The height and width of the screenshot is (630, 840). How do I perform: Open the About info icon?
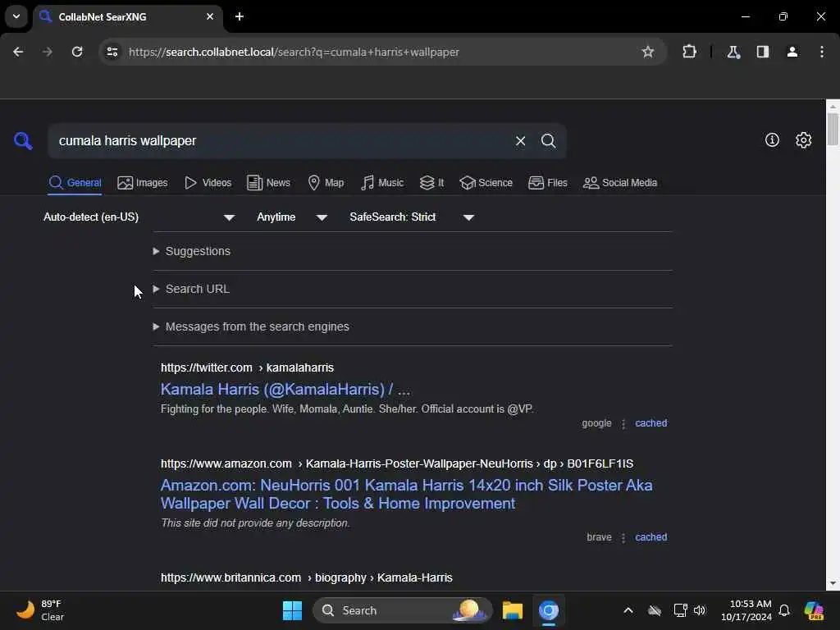coord(772,139)
